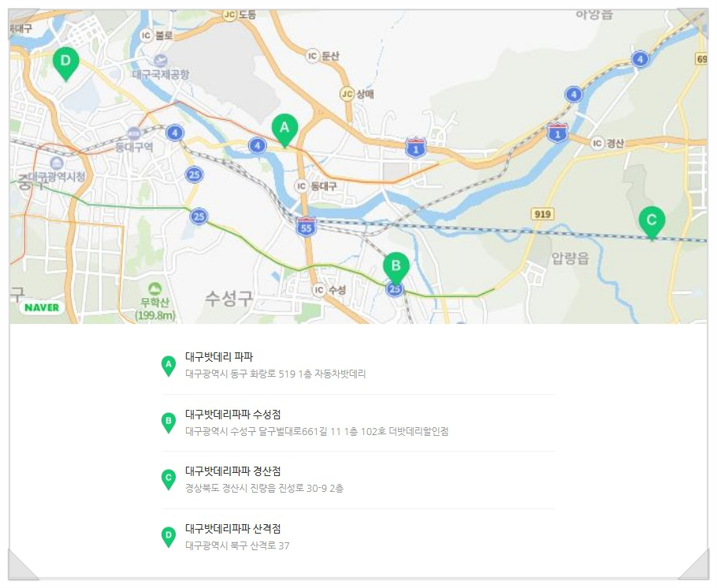The image size is (717, 588).
Task: Click the 대구국제공항 airport icon
Action: 161,61
